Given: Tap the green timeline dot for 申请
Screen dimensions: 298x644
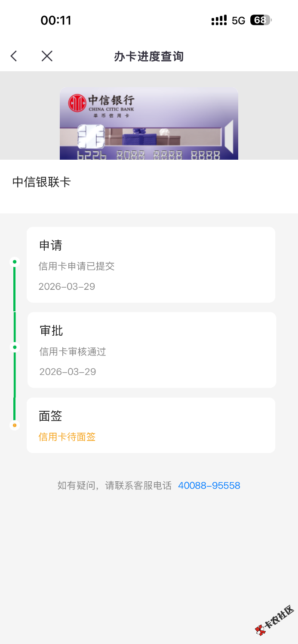Looking at the screenshot, I should [x=15, y=262].
